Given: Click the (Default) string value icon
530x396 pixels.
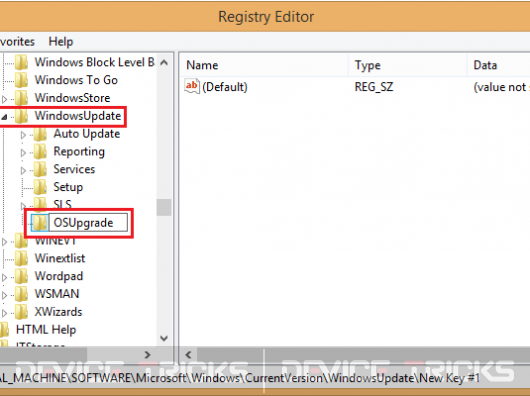Looking at the screenshot, I should point(192,86).
